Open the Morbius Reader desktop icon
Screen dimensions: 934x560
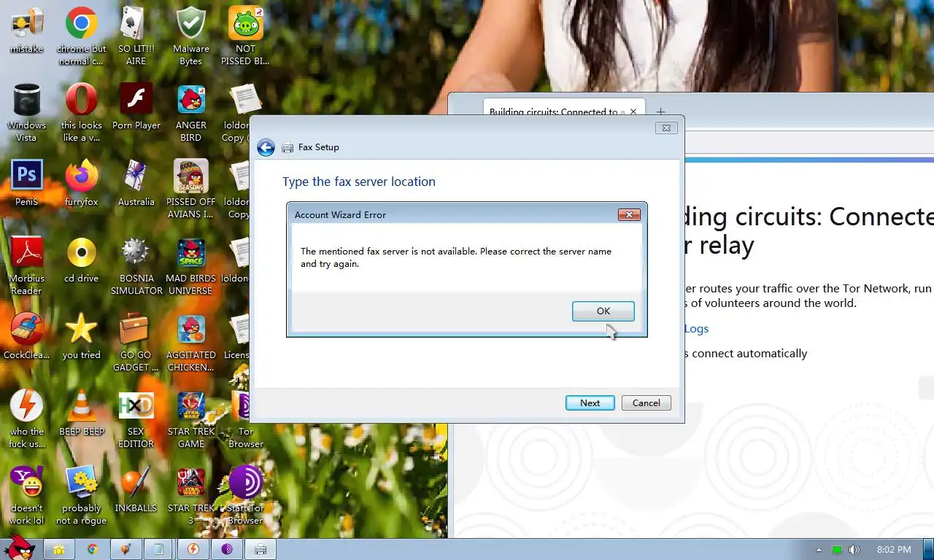pos(26,265)
